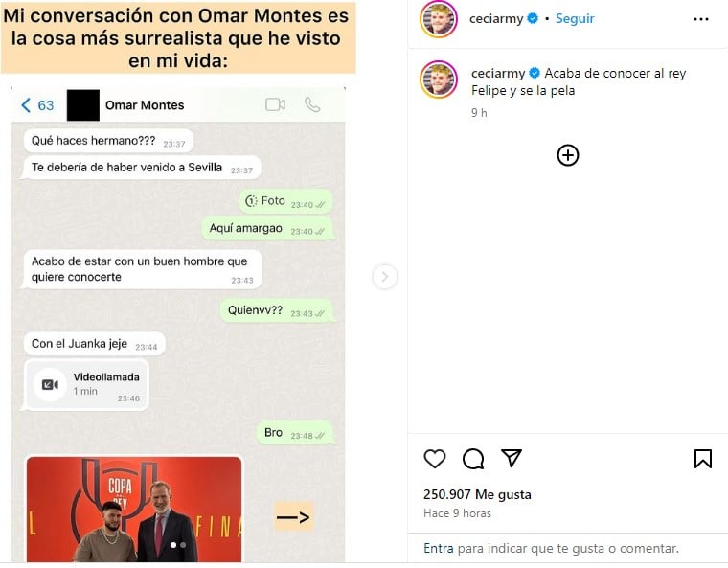
Task: View the 250.907 Me gusta likes list
Action: pos(477,494)
